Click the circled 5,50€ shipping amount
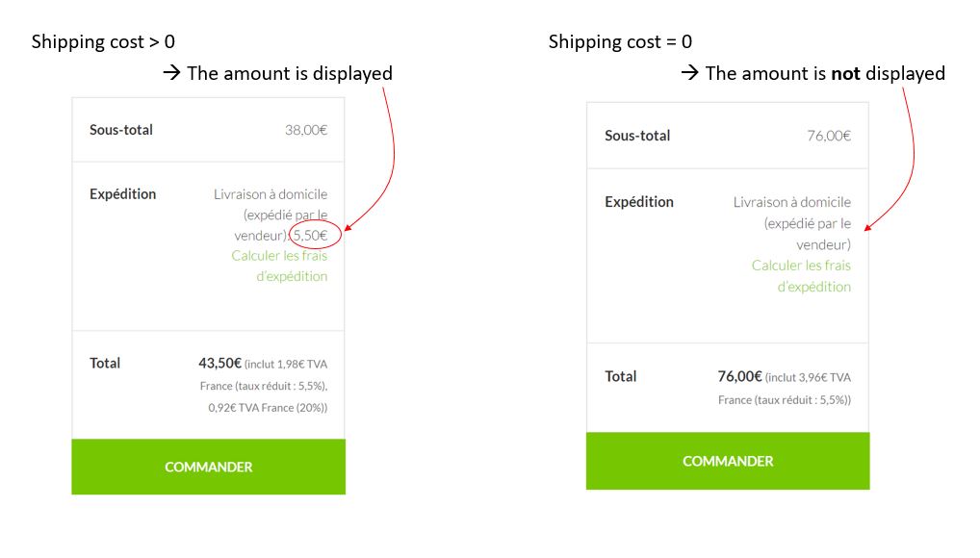 click(x=310, y=235)
